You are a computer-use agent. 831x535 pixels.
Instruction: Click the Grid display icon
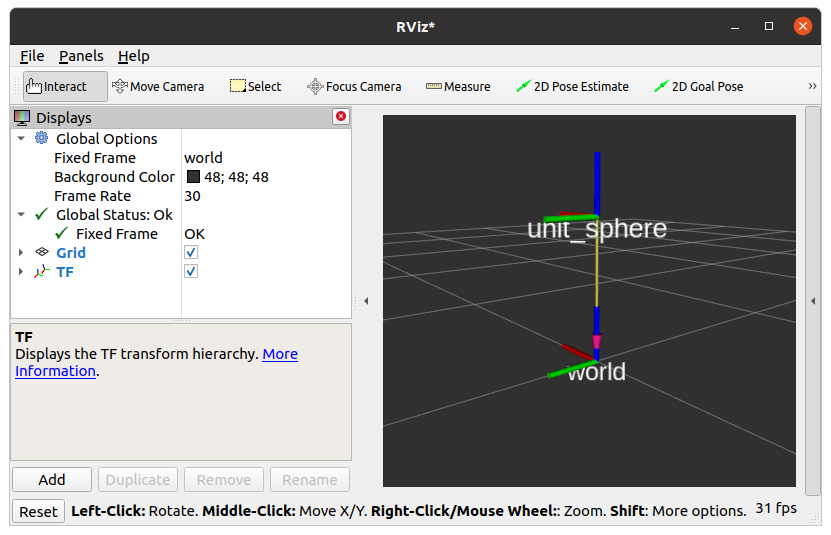(42, 252)
